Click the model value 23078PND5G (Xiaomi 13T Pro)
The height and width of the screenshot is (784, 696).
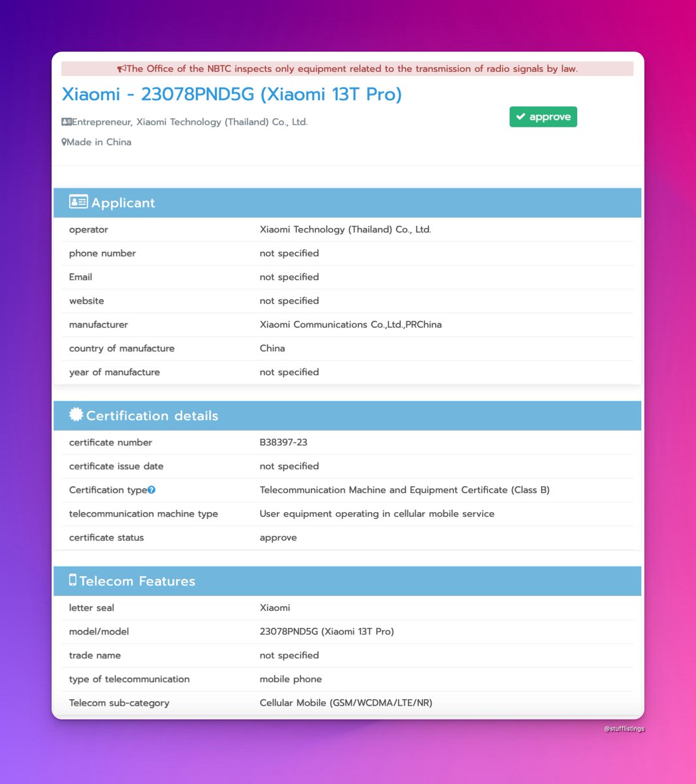point(328,631)
